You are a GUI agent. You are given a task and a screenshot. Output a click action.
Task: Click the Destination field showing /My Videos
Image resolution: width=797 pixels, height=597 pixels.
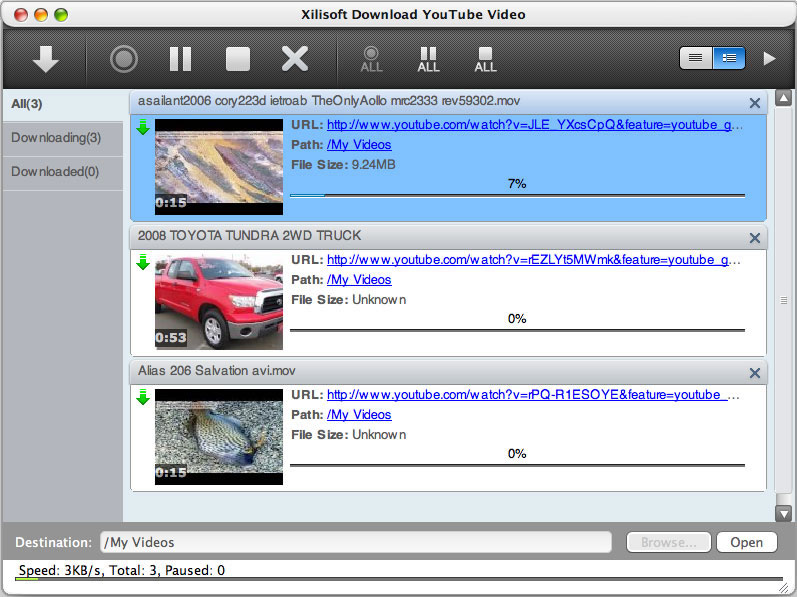[x=356, y=542]
